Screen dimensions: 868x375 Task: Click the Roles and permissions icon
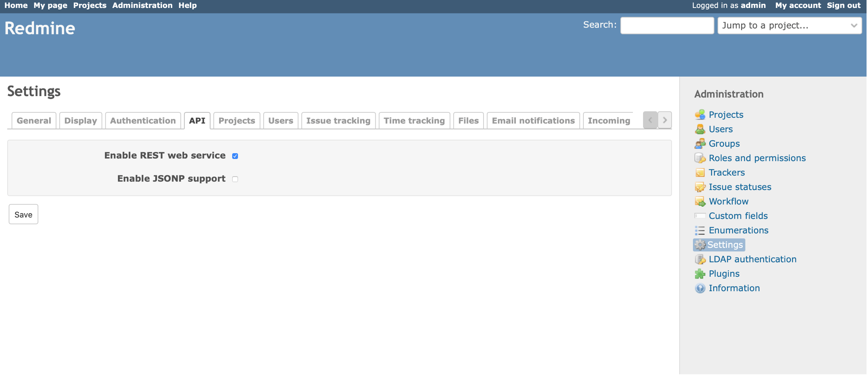pyautogui.click(x=700, y=158)
